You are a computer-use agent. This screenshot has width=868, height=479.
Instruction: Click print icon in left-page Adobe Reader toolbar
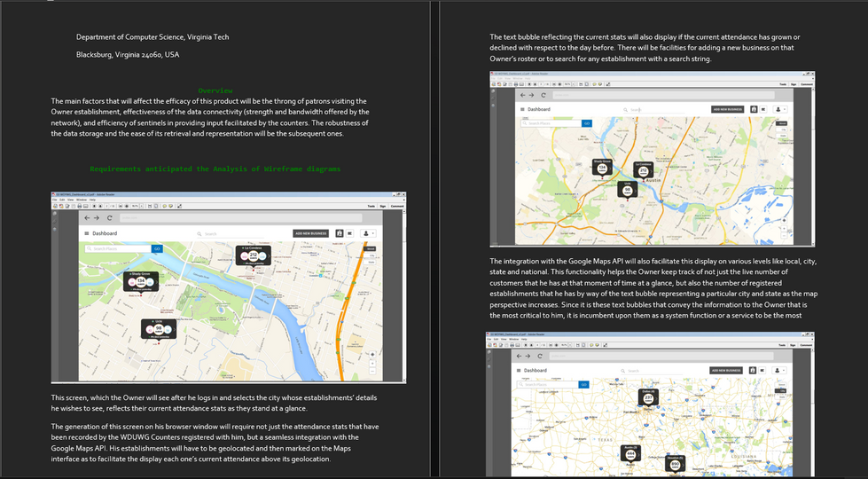pyautogui.click(x=79, y=206)
